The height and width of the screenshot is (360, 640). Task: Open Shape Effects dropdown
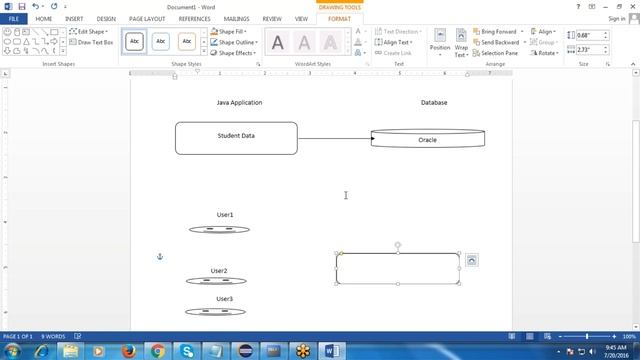coord(233,53)
